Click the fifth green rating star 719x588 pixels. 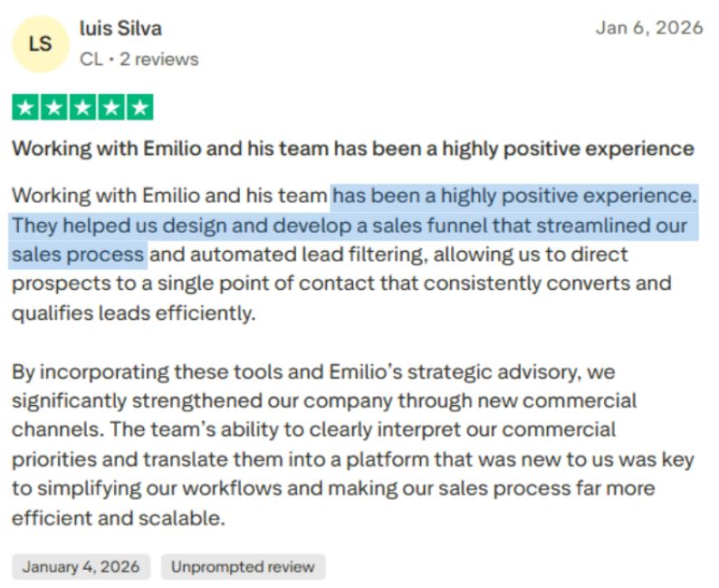pyautogui.click(x=139, y=107)
